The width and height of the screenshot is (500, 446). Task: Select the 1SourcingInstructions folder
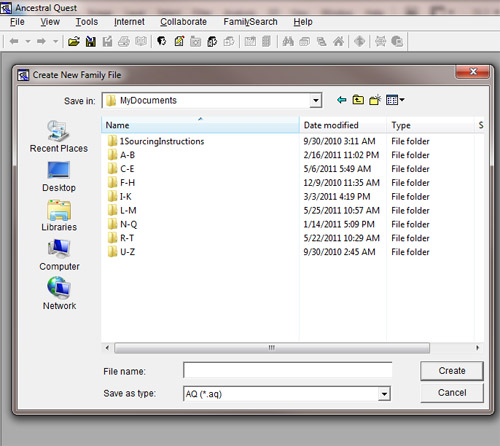[x=156, y=141]
